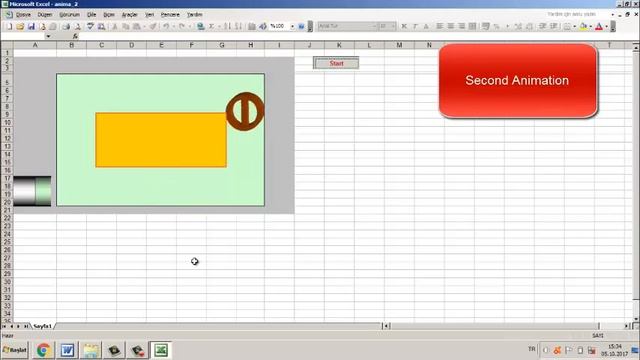Click the AutoSum sigma icon
Viewport: 640px width, 360px height.
coord(211,27)
